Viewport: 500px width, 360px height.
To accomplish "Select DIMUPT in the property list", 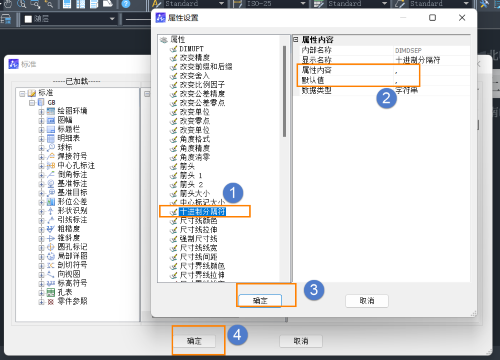I will click(191, 49).
